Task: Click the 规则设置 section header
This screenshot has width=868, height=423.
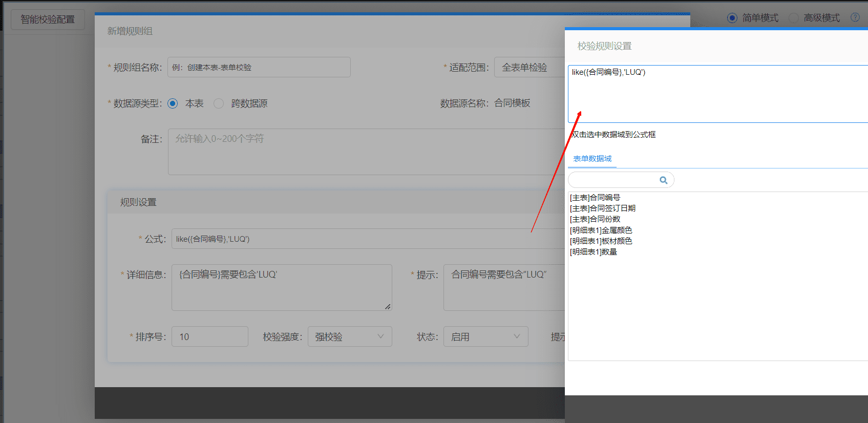Action: (x=138, y=202)
